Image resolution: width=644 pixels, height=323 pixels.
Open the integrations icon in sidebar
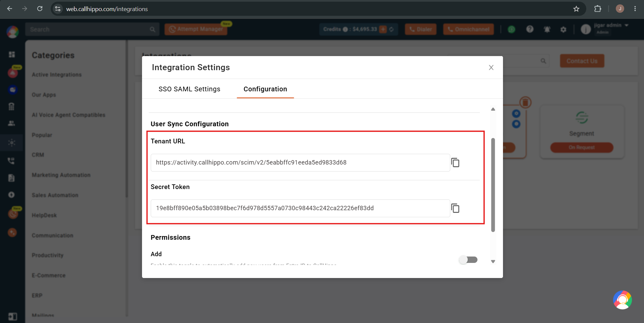[12, 143]
